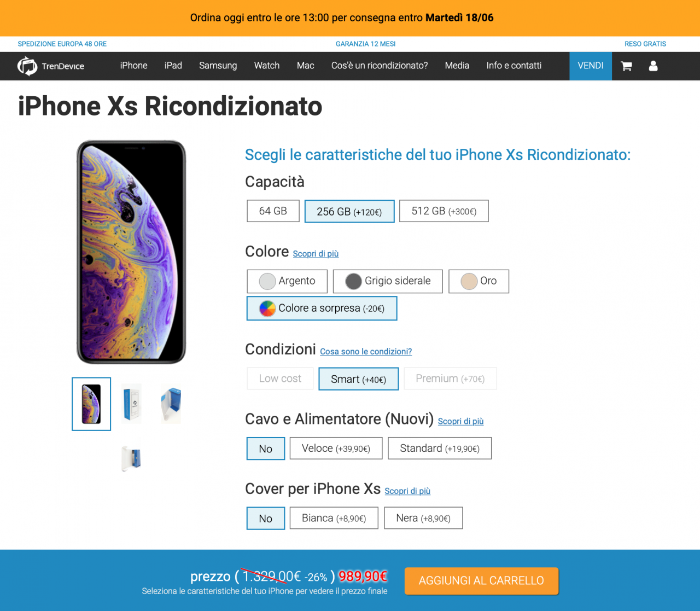Open Cosa sono le condizioni? link
This screenshot has height=611, width=700.
click(366, 352)
